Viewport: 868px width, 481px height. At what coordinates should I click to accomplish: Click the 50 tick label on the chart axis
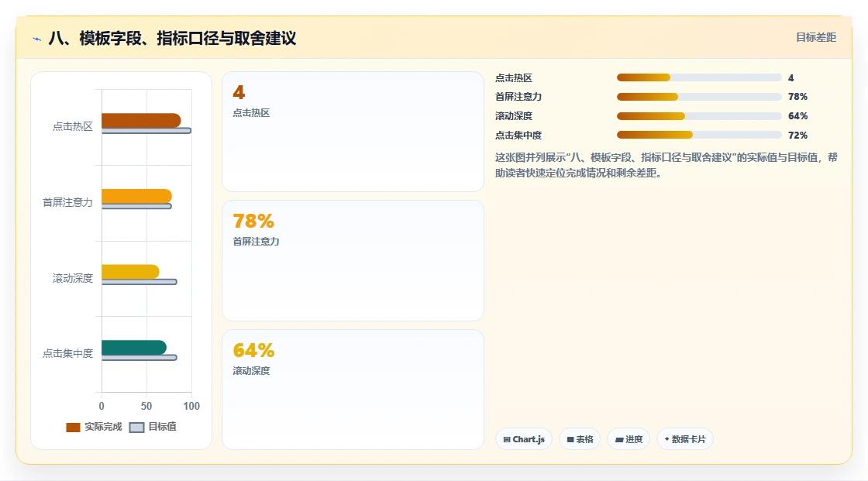pos(146,407)
